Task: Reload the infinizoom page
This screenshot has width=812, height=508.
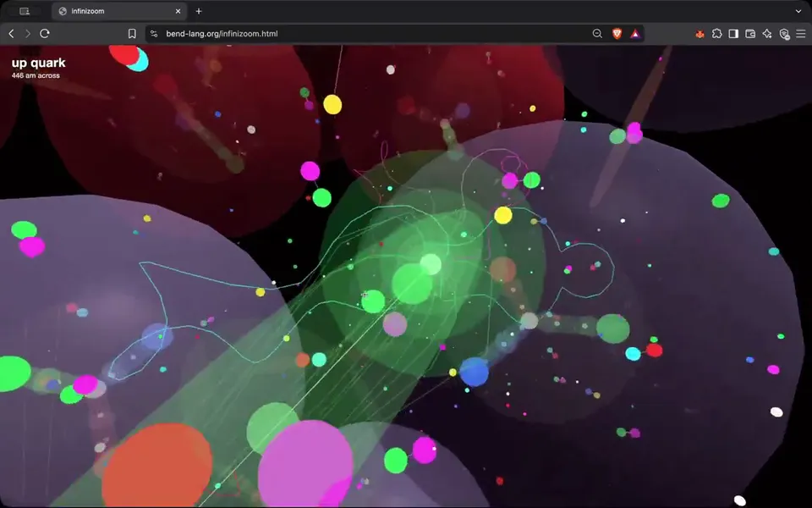Action: pos(45,34)
